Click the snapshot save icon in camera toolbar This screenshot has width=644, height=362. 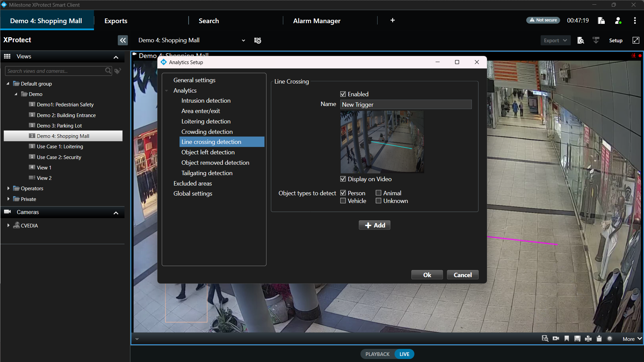[577, 339]
